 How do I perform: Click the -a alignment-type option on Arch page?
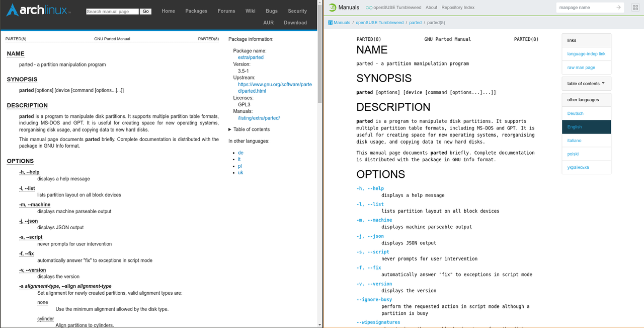pos(65,286)
